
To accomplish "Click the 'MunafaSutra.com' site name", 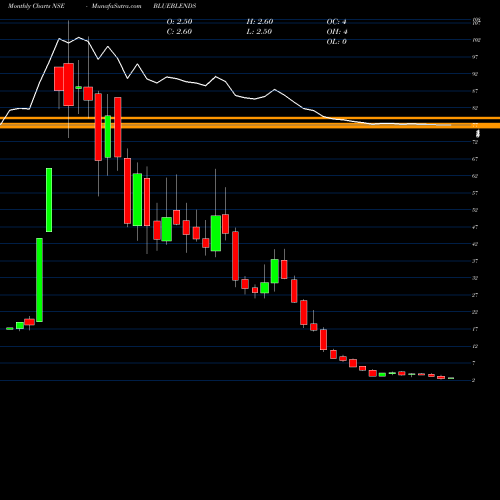I will 116,6.
